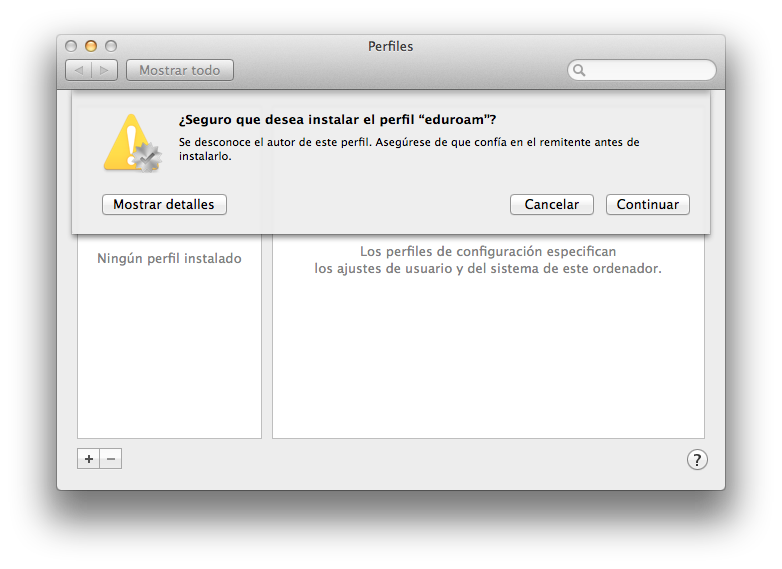782x569 pixels.
Task: Click the zoom window button
Action: point(111,46)
